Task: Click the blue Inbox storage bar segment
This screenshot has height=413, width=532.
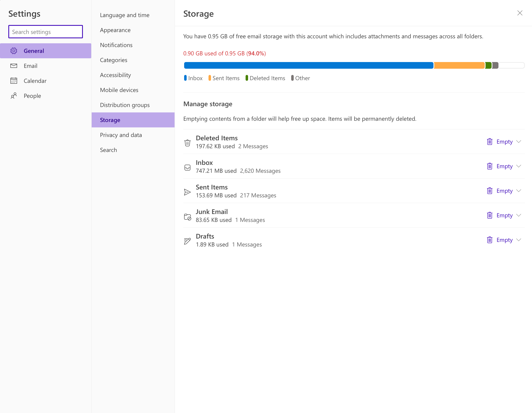Action: click(x=309, y=65)
